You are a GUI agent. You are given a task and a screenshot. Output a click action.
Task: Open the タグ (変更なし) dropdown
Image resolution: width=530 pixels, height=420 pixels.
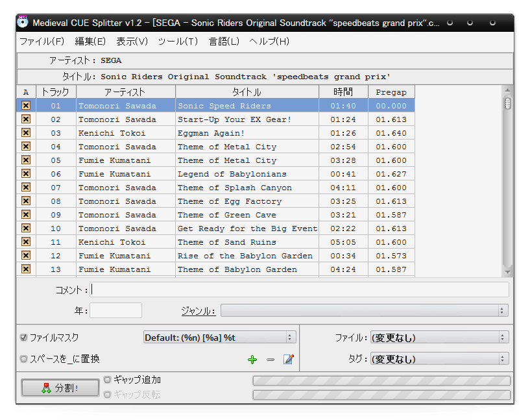(x=439, y=359)
